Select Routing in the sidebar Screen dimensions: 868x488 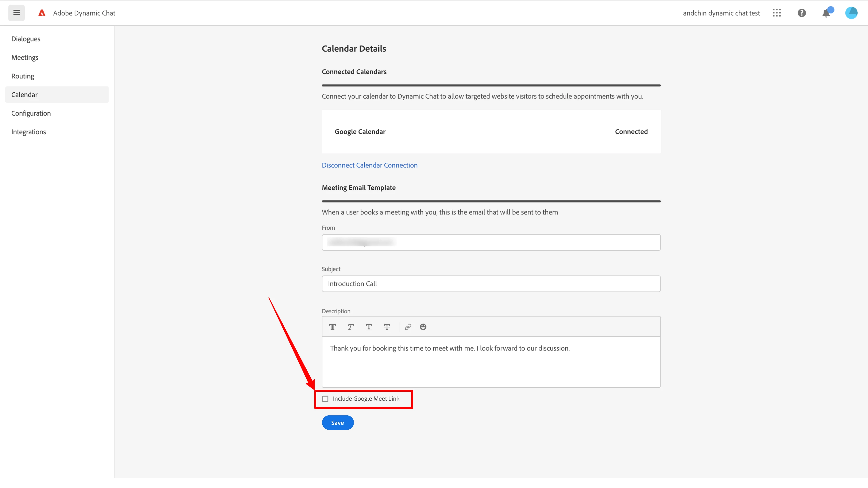[23, 76]
